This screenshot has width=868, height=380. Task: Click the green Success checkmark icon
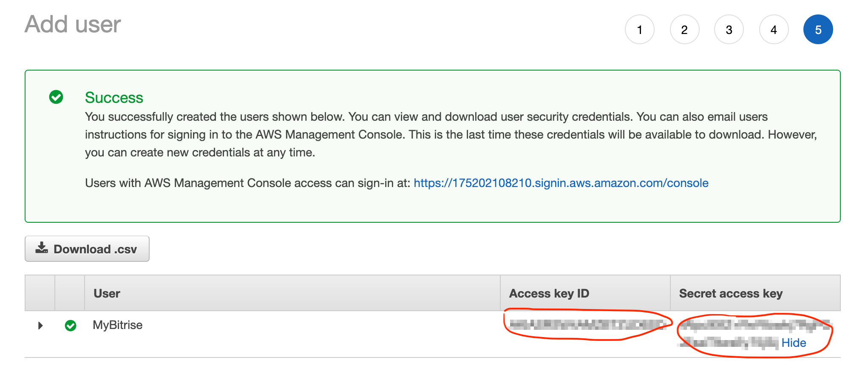pyautogui.click(x=56, y=97)
